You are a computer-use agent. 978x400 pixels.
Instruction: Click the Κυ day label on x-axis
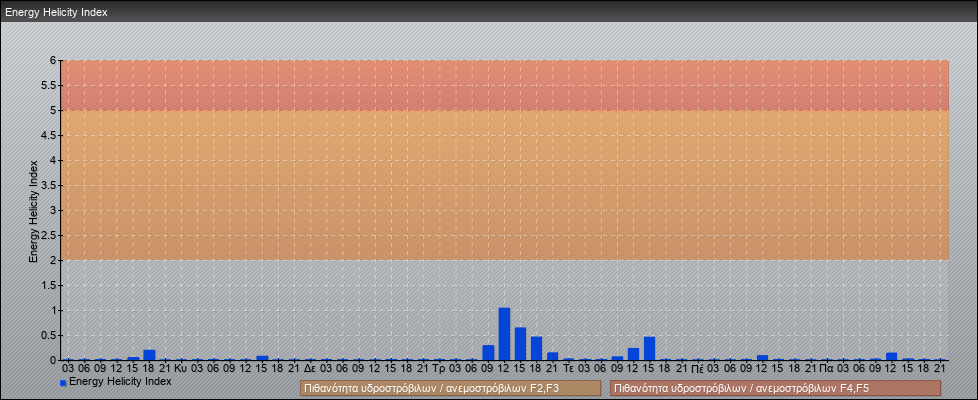pyautogui.click(x=181, y=368)
